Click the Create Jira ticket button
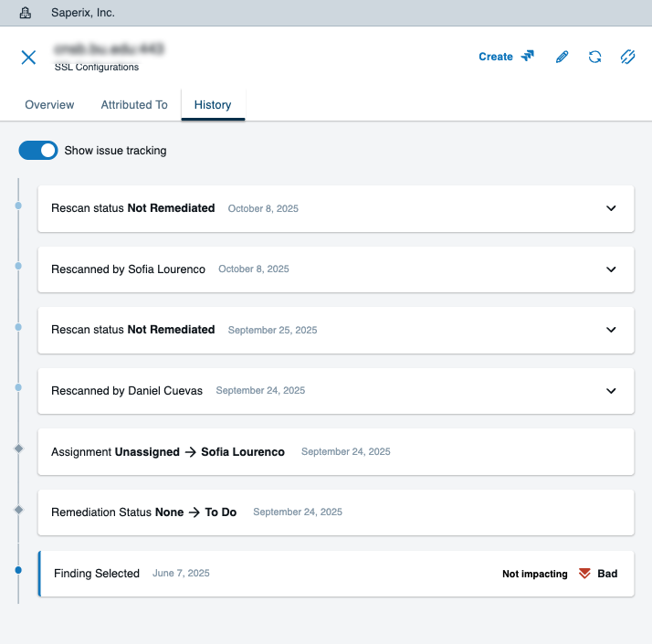 pos(506,57)
